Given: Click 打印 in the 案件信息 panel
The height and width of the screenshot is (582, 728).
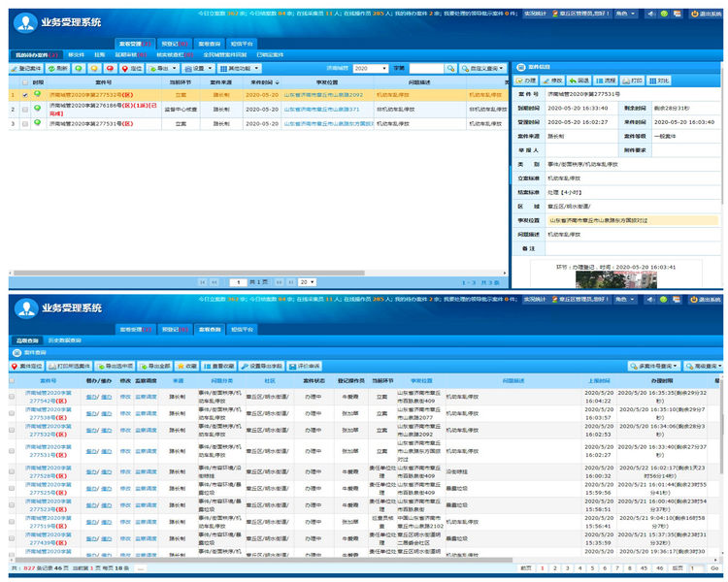Looking at the screenshot, I should coord(631,81).
